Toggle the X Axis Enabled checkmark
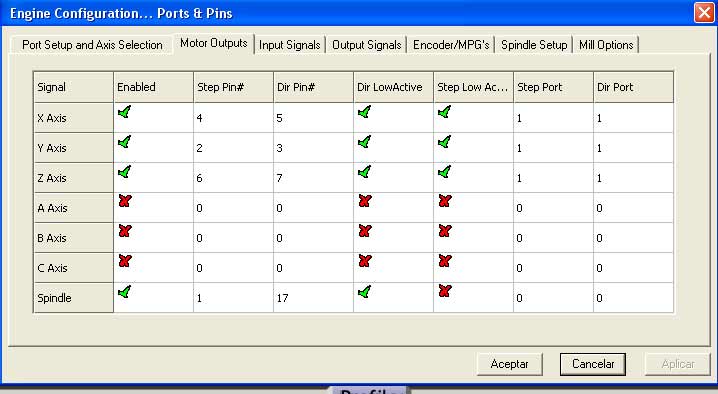The height and width of the screenshot is (394, 718). [x=124, y=112]
